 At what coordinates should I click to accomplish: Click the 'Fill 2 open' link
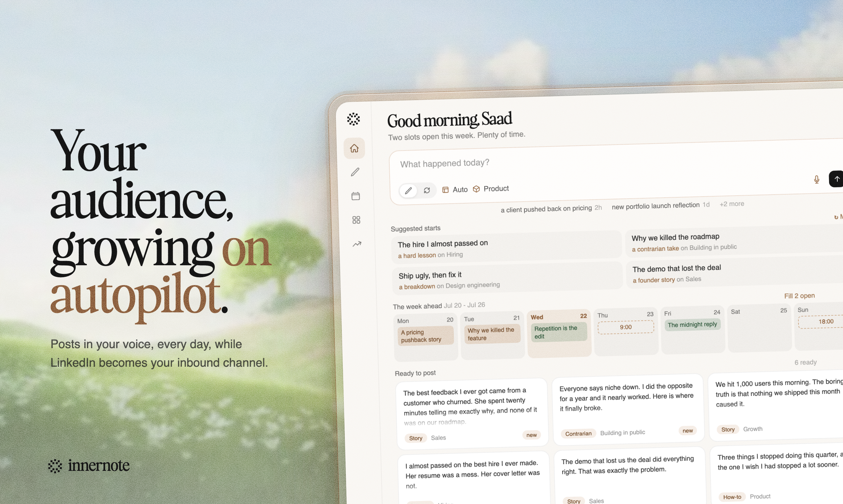point(799,296)
